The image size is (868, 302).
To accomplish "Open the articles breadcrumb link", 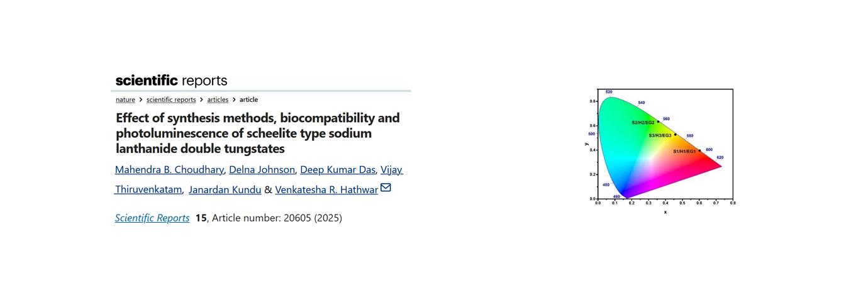I will (x=218, y=99).
